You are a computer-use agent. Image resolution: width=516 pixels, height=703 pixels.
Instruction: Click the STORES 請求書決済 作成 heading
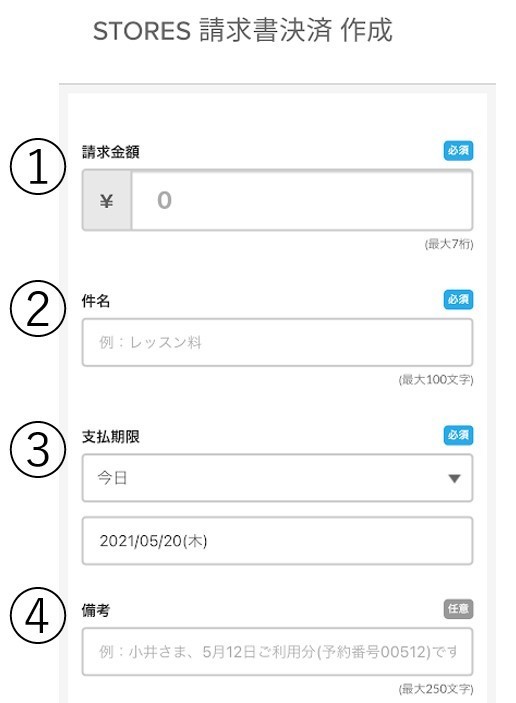pos(243,30)
